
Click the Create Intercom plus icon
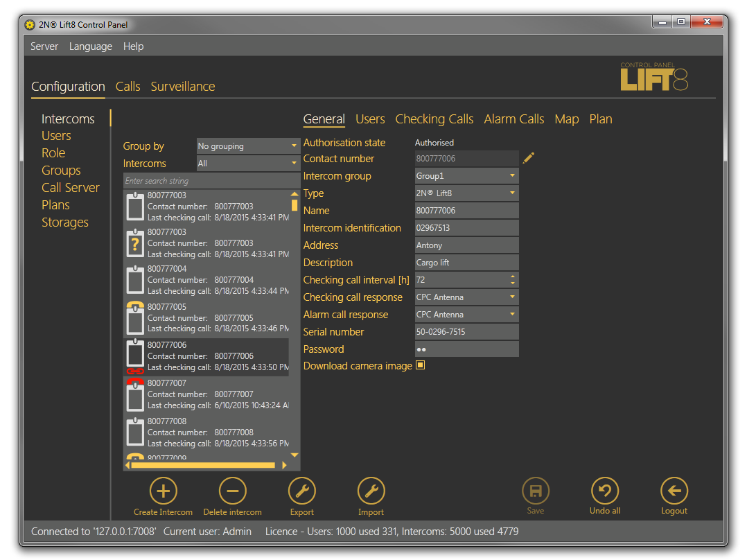[163, 491]
